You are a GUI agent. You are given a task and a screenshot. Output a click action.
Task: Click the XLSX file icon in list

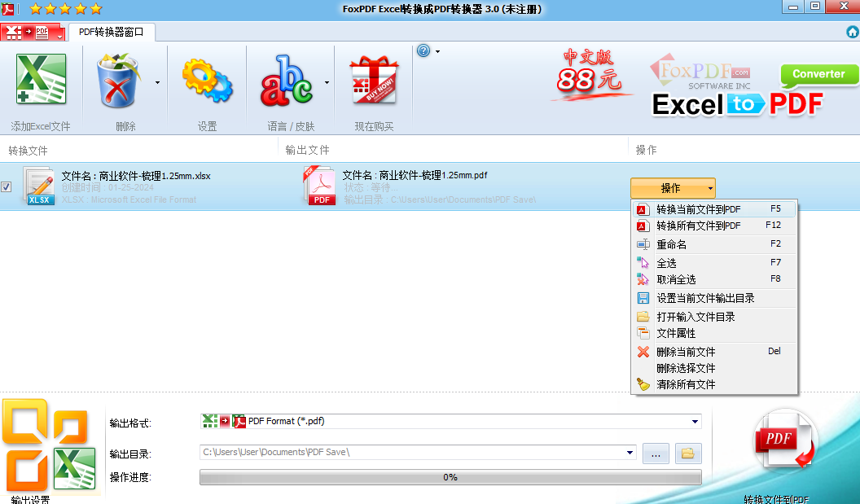tap(39, 186)
